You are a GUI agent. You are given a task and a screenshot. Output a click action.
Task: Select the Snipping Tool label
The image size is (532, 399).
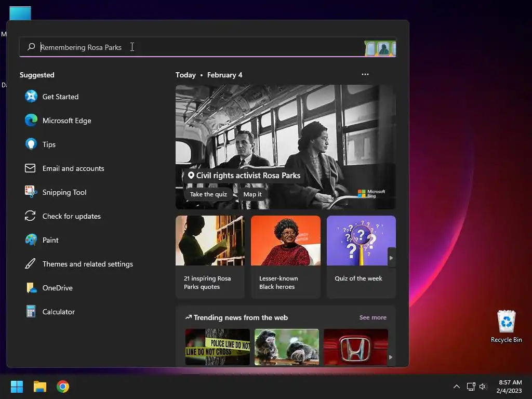tap(64, 192)
